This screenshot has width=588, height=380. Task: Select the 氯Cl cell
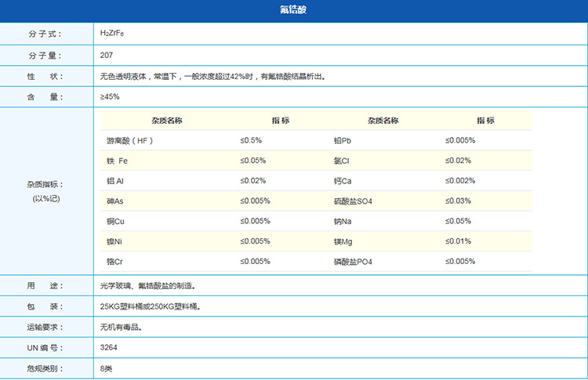(342, 161)
